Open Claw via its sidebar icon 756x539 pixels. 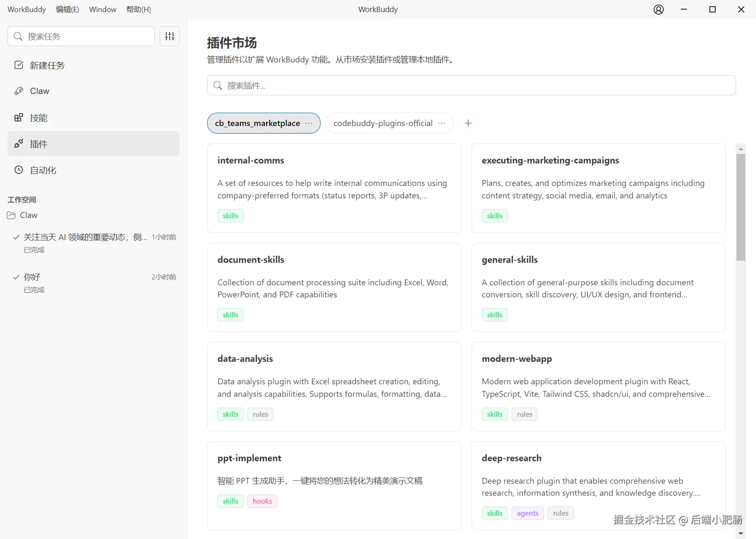[19, 91]
